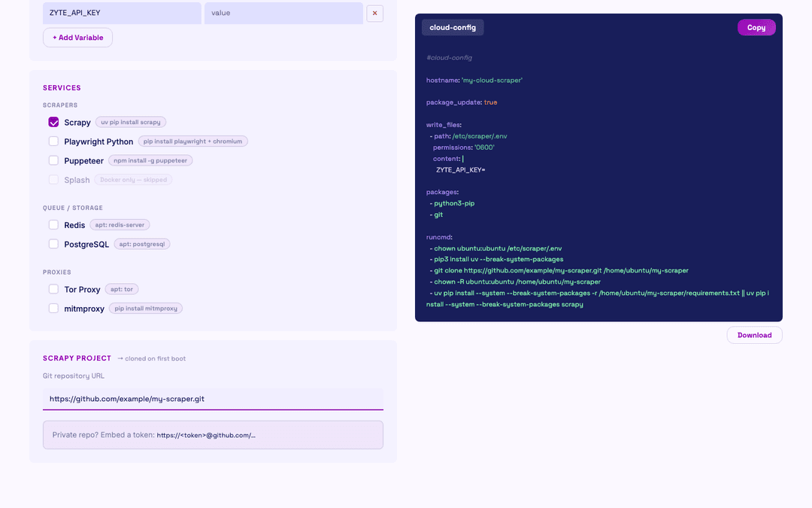This screenshot has height=508, width=812.
Task: Click the Tor Proxy label
Action: (82, 289)
